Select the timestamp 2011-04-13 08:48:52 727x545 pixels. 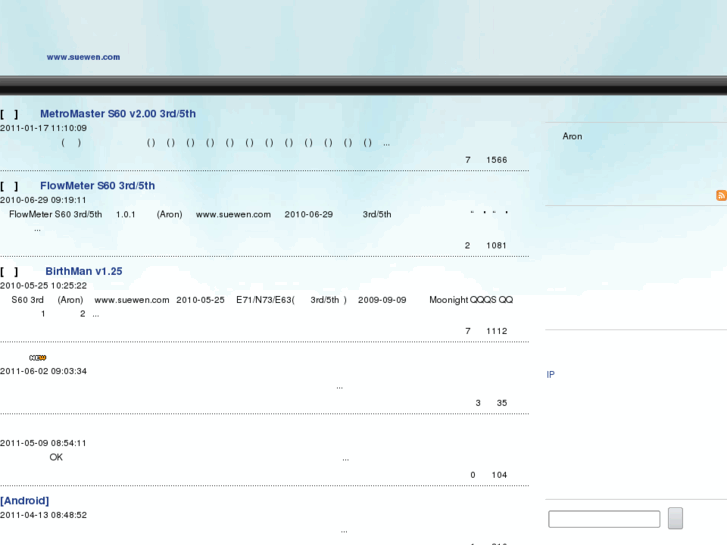[43, 515]
